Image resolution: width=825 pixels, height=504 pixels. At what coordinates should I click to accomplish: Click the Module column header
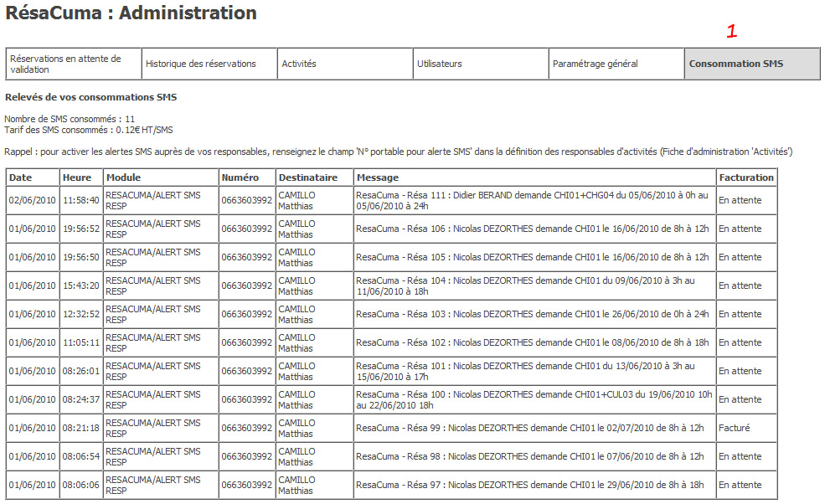point(161,177)
